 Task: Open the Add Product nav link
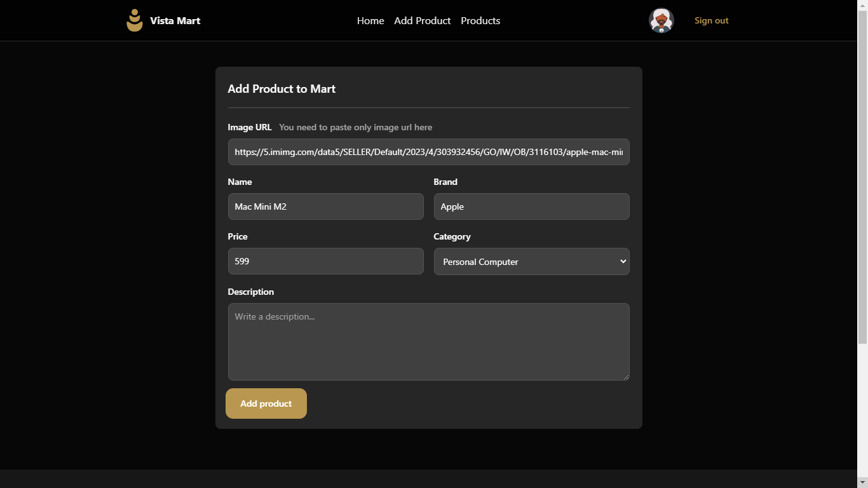pyautogui.click(x=422, y=20)
